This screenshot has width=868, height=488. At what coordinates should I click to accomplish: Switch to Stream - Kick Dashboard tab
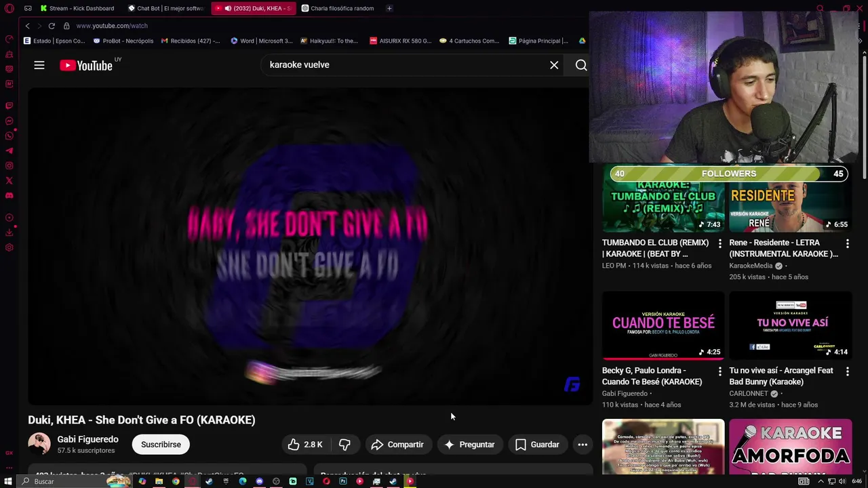coord(77,8)
